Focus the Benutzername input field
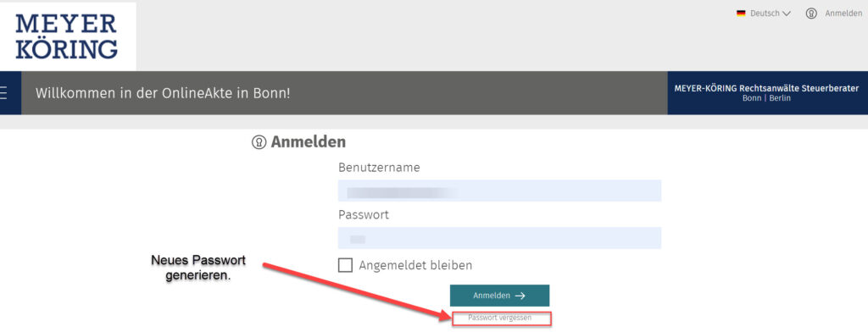Screen dimensions: 868x332 point(499,191)
